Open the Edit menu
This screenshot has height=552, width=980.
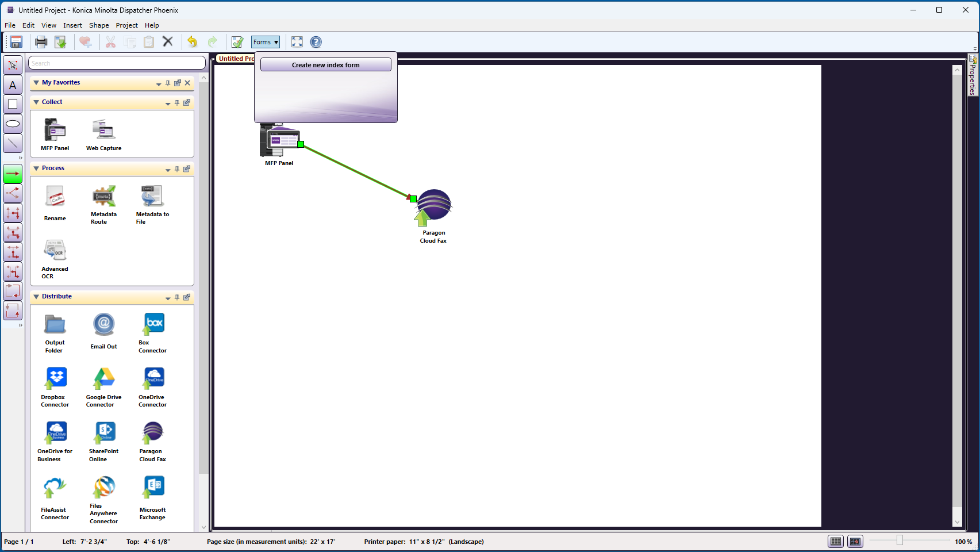pos(29,25)
